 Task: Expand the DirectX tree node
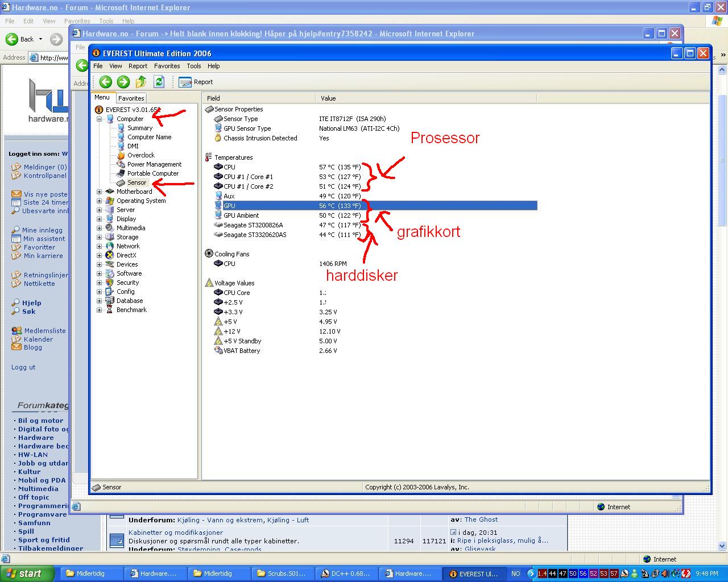(x=99, y=255)
